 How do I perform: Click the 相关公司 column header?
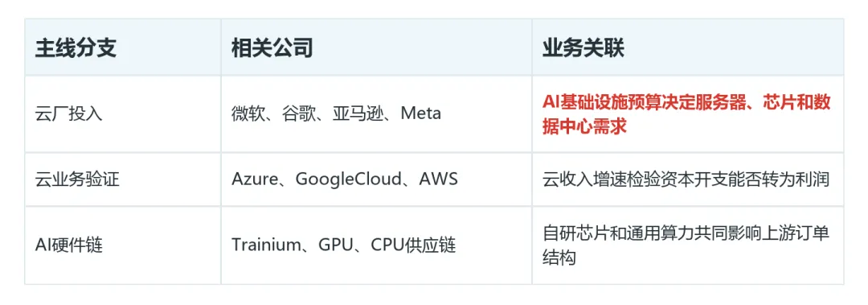(376, 47)
